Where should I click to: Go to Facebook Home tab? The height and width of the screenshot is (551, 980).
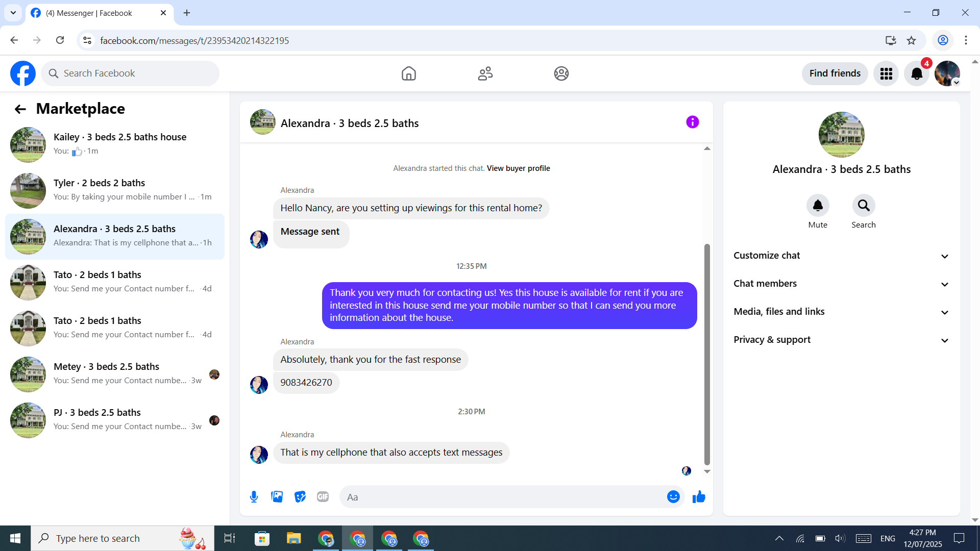pos(408,74)
